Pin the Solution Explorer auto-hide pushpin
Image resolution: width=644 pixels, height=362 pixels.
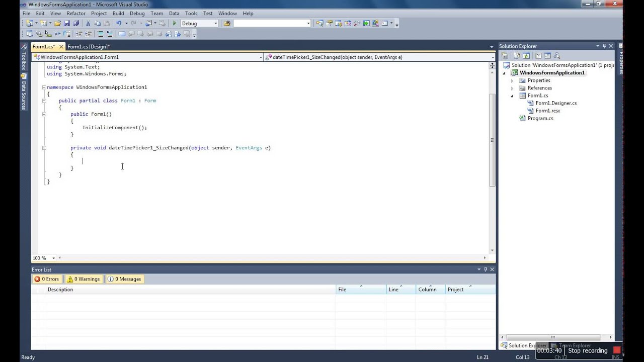click(604, 46)
